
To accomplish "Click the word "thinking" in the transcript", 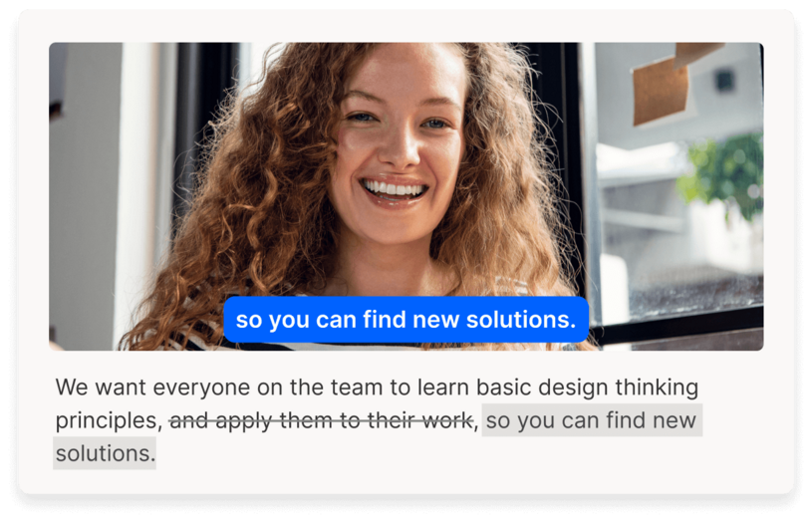I will pyautogui.click(x=657, y=389).
